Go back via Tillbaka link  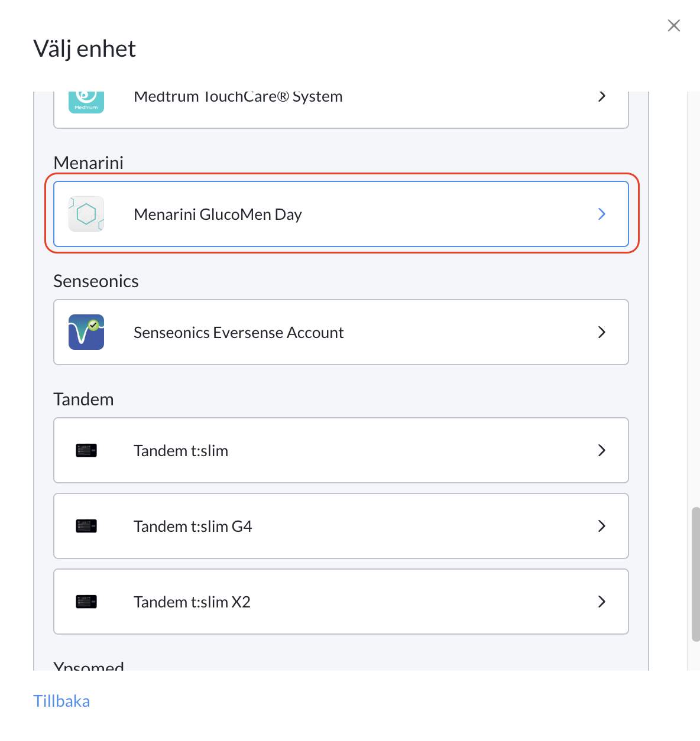61,701
